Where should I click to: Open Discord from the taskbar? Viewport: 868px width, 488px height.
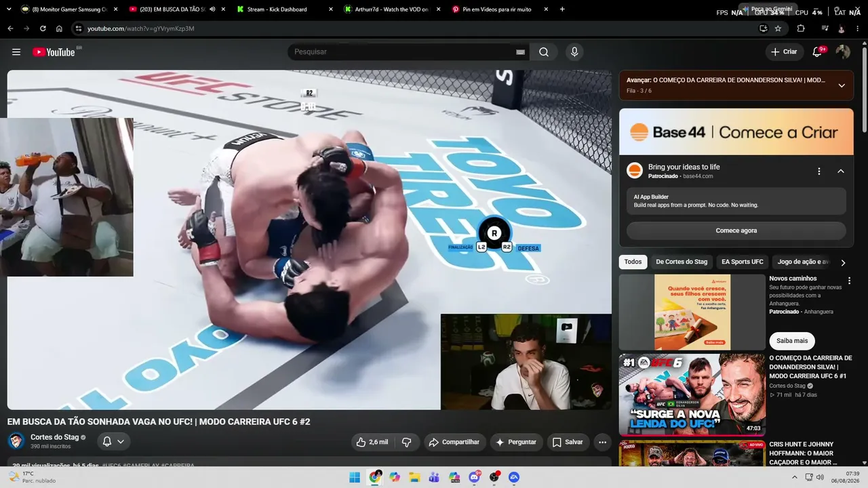[x=474, y=477]
